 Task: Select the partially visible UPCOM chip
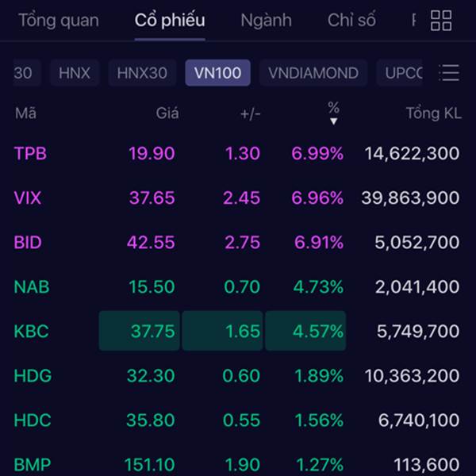click(400, 73)
